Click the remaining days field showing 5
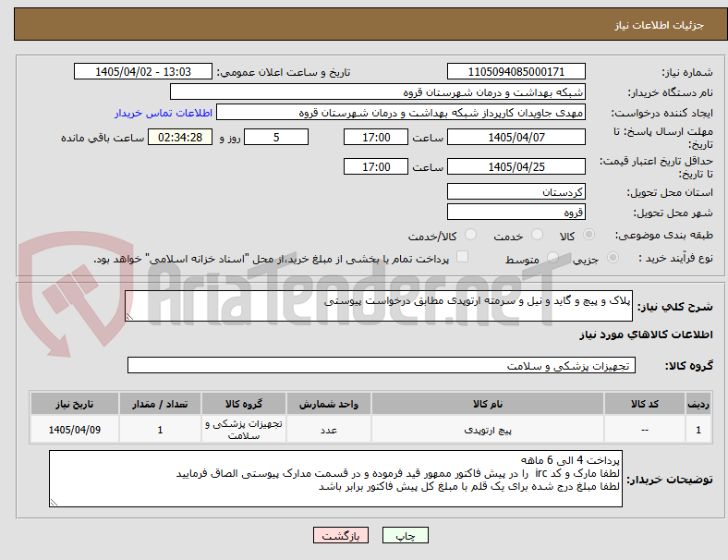Screen dimensions: 728x560 [276, 137]
